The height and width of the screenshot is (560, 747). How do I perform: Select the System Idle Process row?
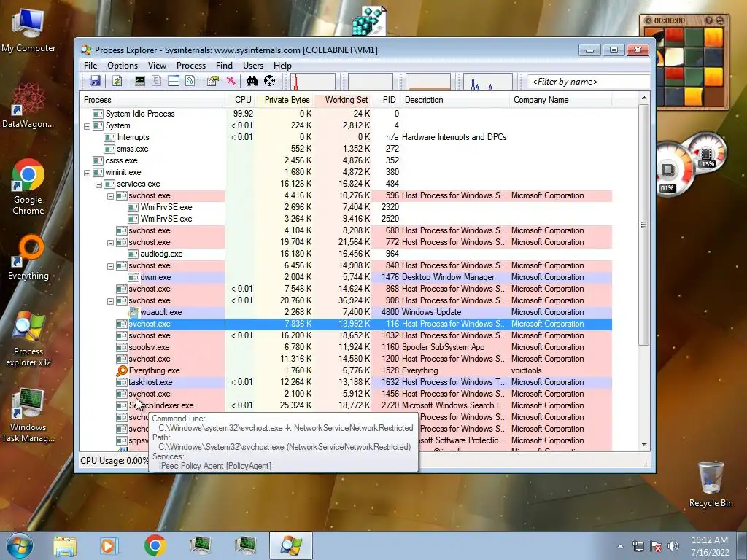pos(346,114)
